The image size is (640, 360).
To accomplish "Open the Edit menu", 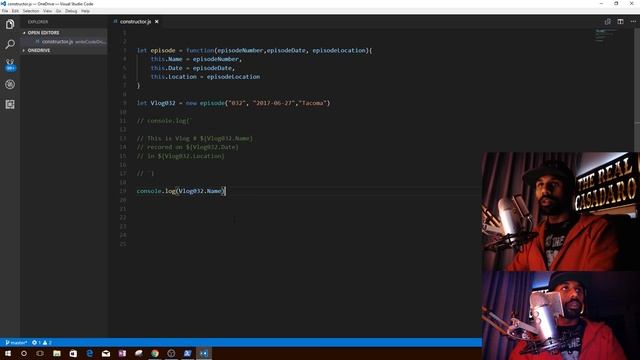I will click(15, 11).
